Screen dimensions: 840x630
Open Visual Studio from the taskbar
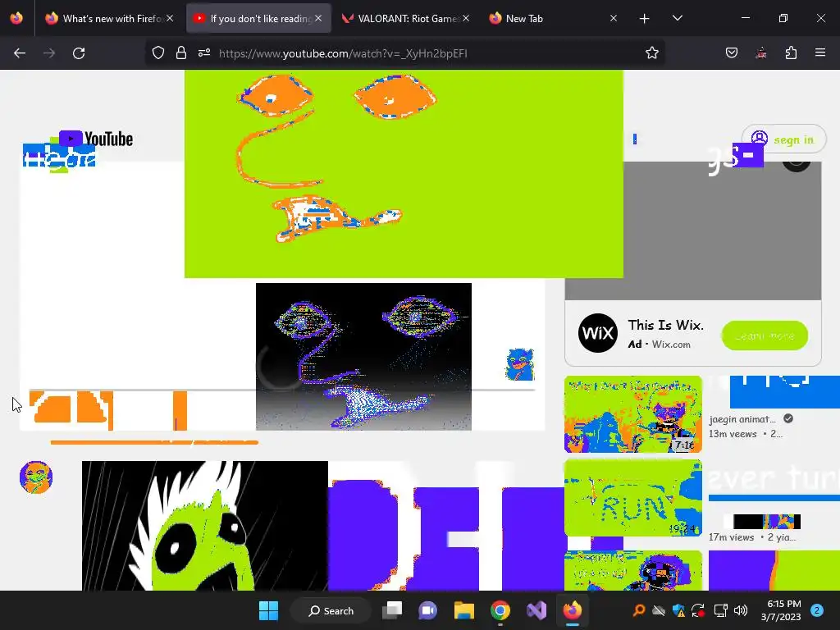pyautogui.click(x=536, y=610)
